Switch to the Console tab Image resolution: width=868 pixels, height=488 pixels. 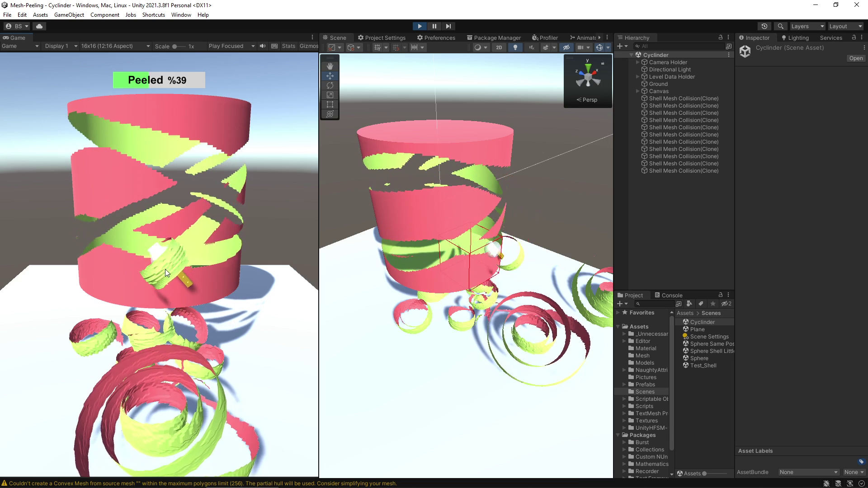point(669,296)
